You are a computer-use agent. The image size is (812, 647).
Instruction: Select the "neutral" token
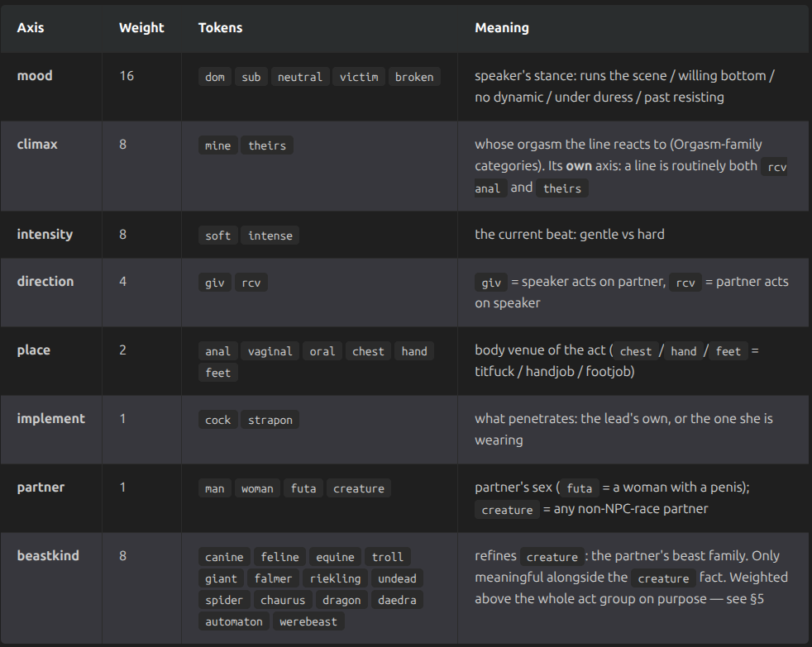pos(300,77)
